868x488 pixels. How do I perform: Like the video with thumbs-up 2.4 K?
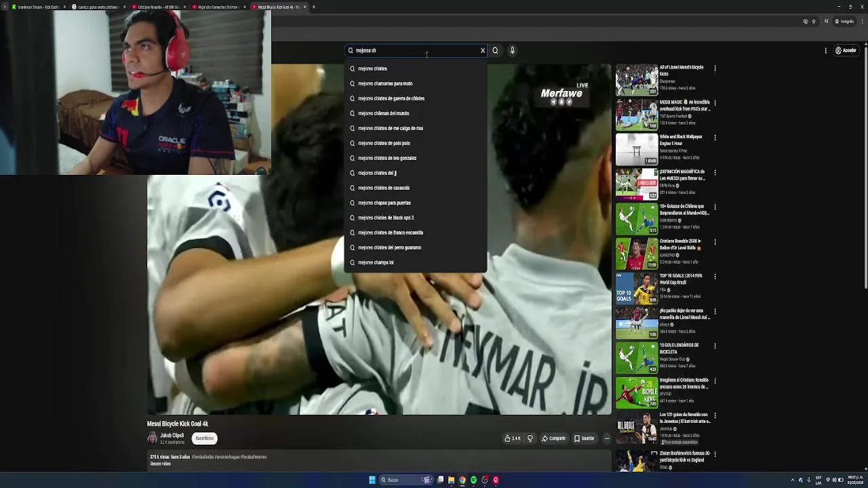(513, 439)
